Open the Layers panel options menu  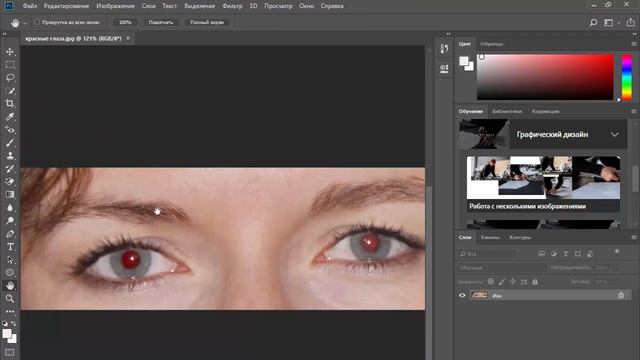coord(634,237)
